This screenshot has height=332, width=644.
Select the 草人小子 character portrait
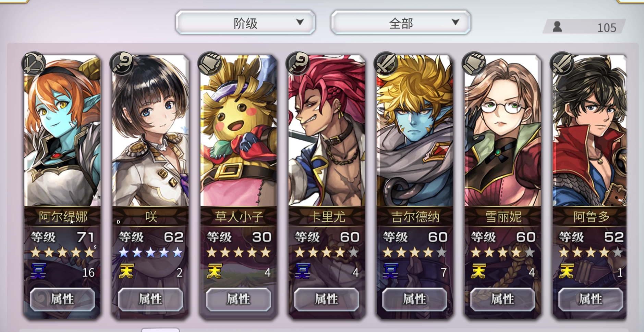pyautogui.click(x=239, y=131)
